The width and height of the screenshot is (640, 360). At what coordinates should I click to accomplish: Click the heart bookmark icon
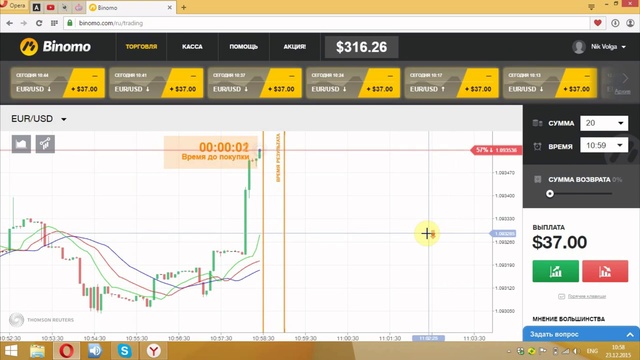click(598, 23)
